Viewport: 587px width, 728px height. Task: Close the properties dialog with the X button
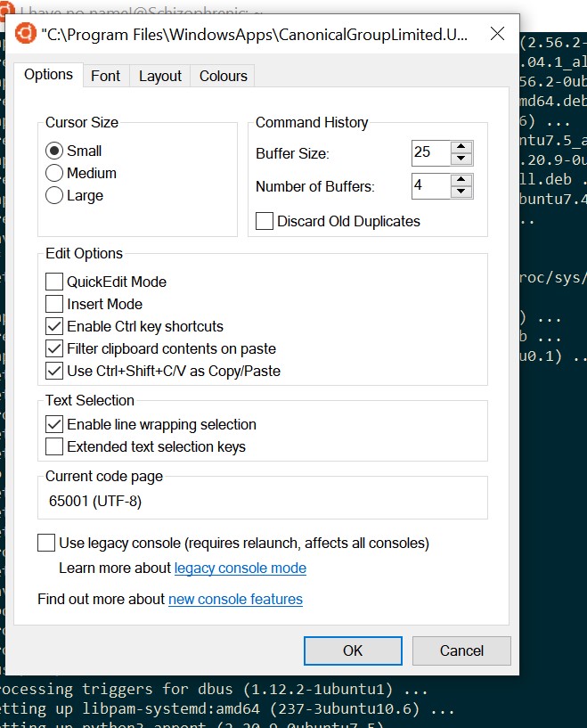pos(497,34)
